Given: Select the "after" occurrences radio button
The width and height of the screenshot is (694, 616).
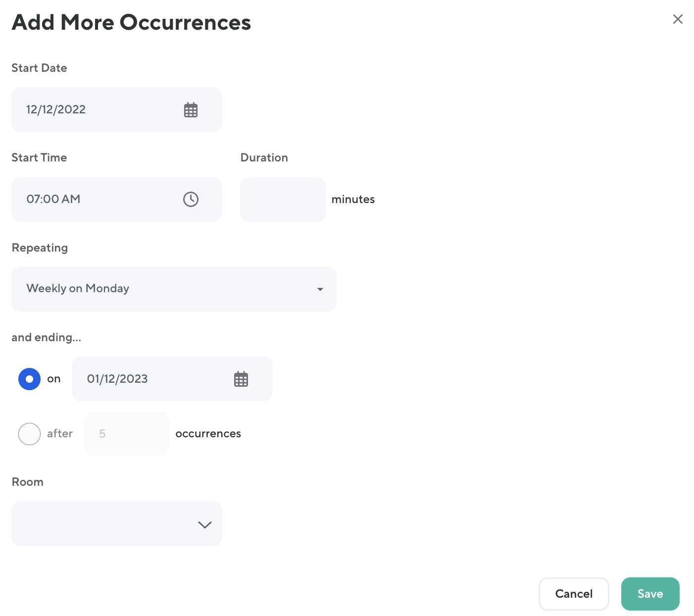Looking at the screenshot, I should click(x=29, y=434).
